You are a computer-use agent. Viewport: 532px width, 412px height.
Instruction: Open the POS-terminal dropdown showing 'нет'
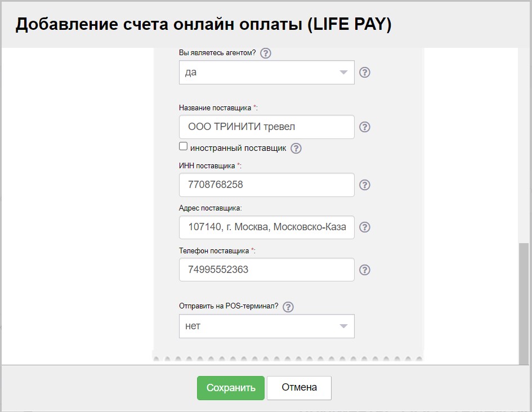click(267, 326)
